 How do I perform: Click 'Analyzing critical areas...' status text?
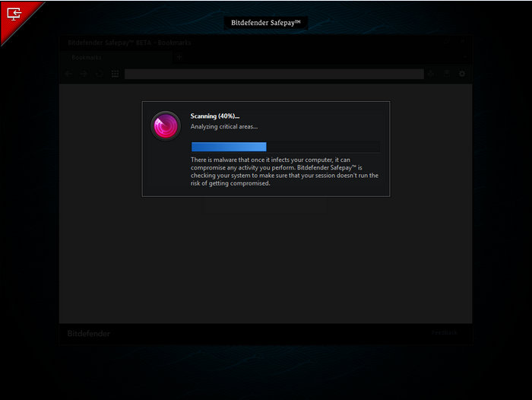point(224,127)
